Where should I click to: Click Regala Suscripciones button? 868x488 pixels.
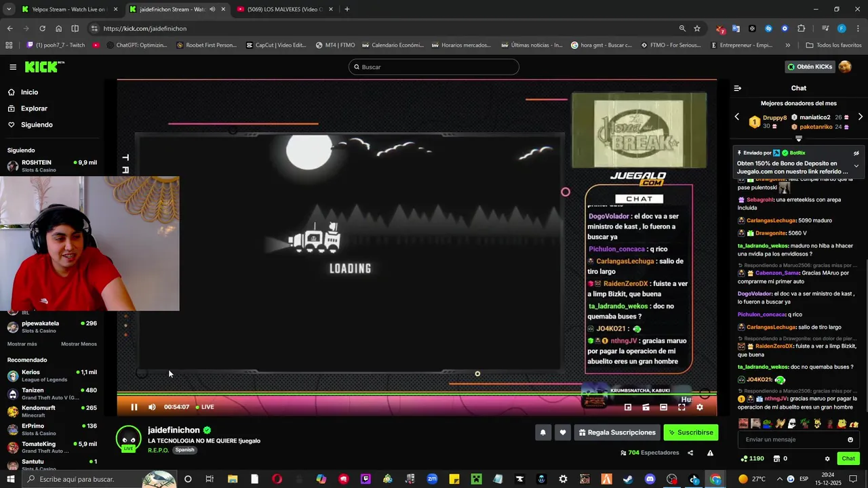click(x=617, y=432)
